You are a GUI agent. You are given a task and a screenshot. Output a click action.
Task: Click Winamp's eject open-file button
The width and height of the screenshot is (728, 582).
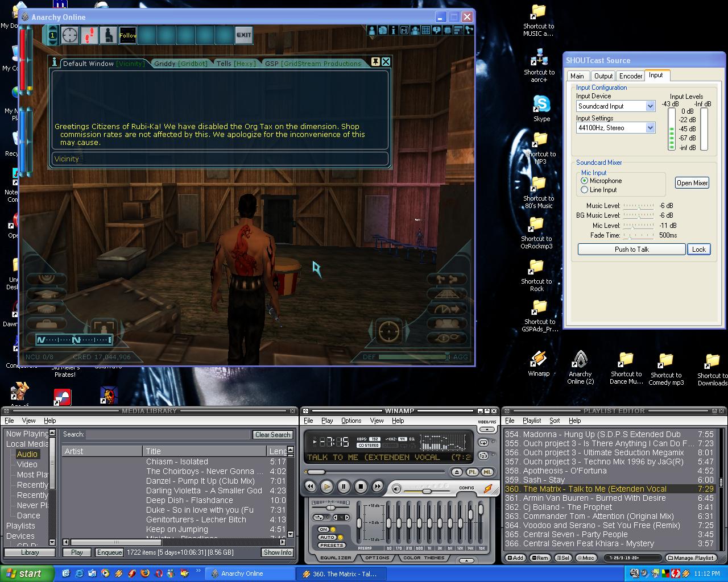pyautogui.click(x=457, y=472)
